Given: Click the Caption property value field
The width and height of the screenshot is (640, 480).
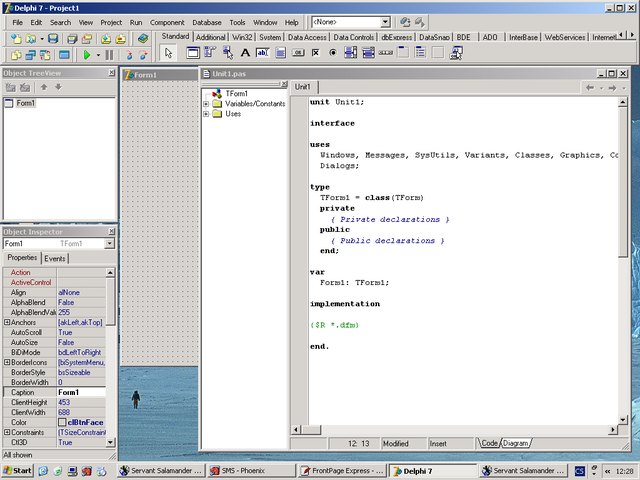Looking at the screenshot, I should click(80, 392).
